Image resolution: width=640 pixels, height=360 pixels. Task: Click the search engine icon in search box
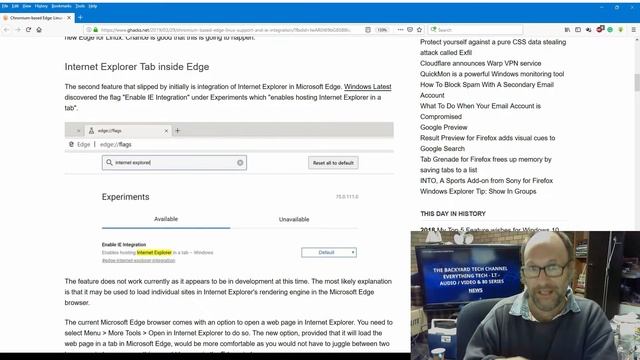click(433, 30)
